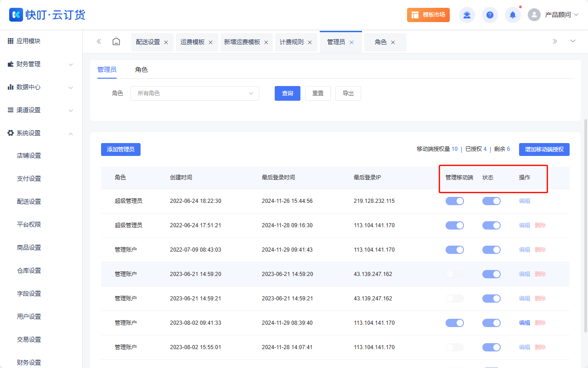This screenshot has width=588, height=368.
Task: Click the 添加管理员 button
Action: (120, 149)
